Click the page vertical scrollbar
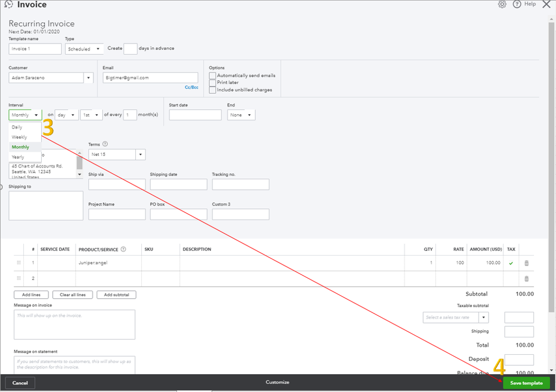Viewport: 556px width, 392px height. click(552, 166)
